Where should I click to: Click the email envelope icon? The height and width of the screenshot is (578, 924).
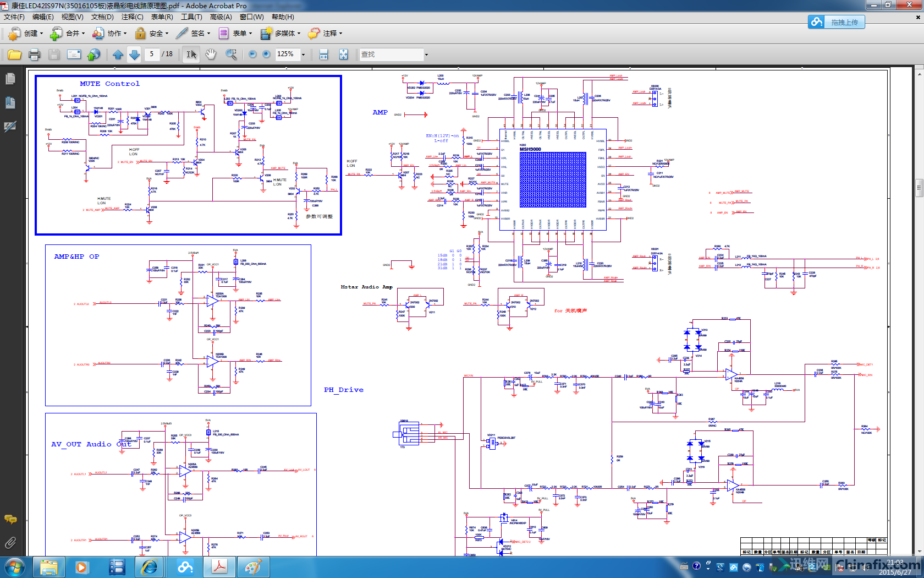point(74,54)
